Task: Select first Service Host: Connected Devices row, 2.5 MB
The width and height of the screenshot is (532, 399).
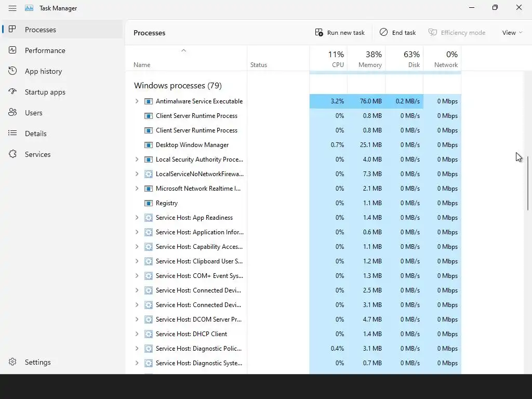Action: coord(294,290)
